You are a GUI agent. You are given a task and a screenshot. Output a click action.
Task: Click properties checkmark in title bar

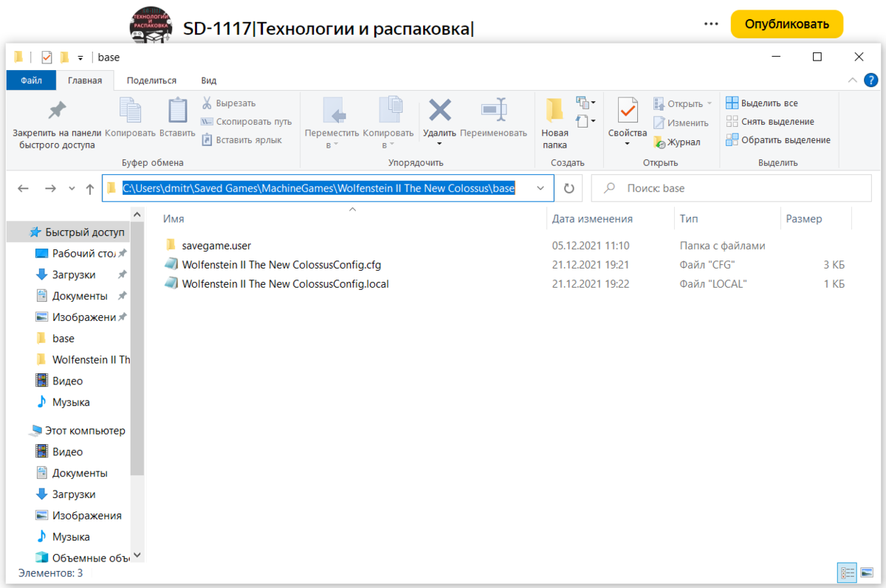[47, 58]
